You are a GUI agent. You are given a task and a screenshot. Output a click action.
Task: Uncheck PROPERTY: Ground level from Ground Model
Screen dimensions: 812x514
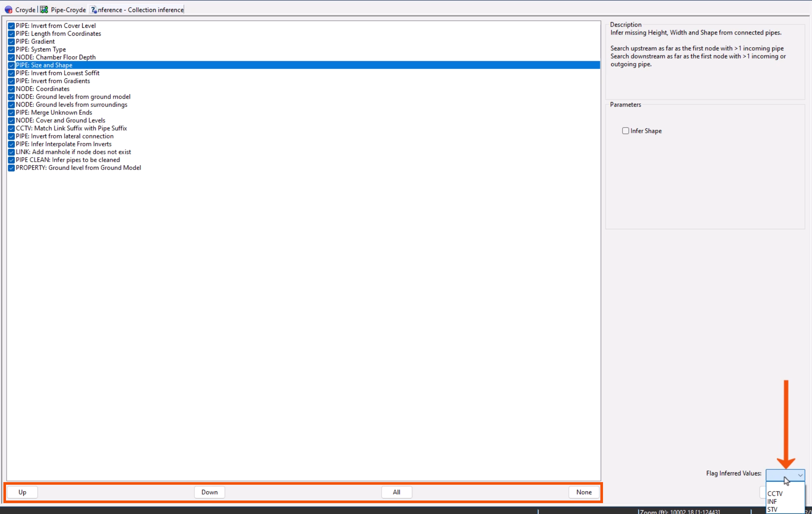11,168
